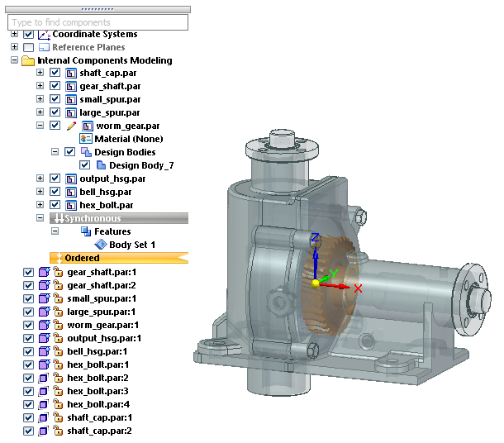Click the lock icon next to small_spur.par:1
504x443 pixels.
pos(58,298)
